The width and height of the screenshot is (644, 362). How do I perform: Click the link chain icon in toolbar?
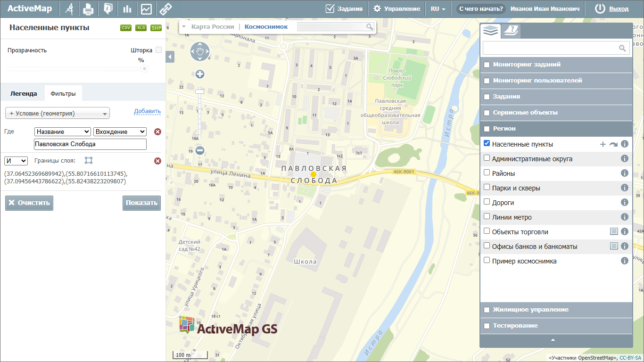165,9
